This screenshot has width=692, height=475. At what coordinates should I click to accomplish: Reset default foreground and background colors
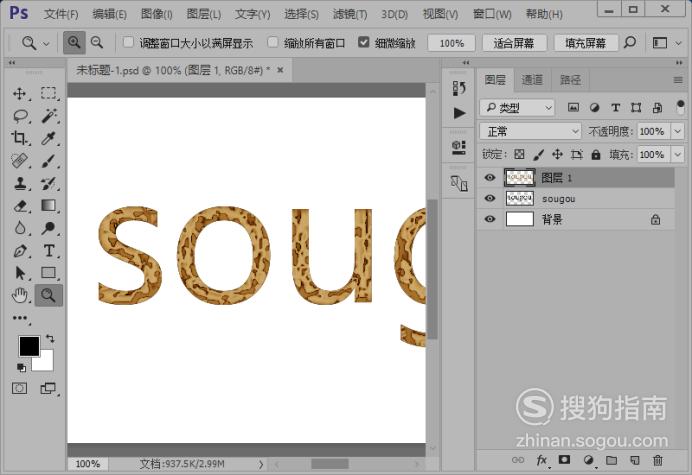pyautogui.click(x=21, y=367)
